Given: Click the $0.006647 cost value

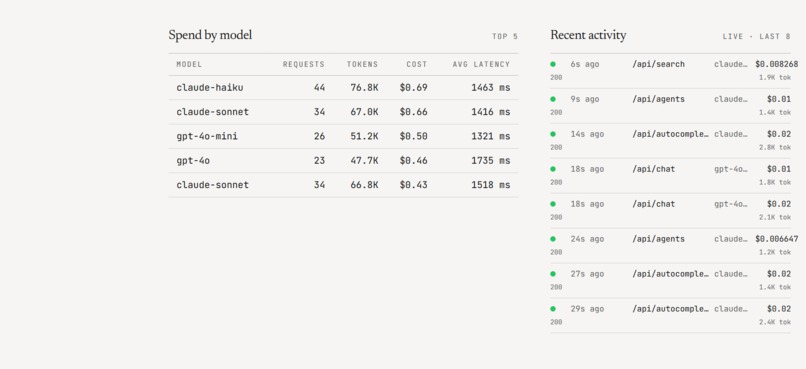Looking at the screenshot, I should (x=777, y=239).
